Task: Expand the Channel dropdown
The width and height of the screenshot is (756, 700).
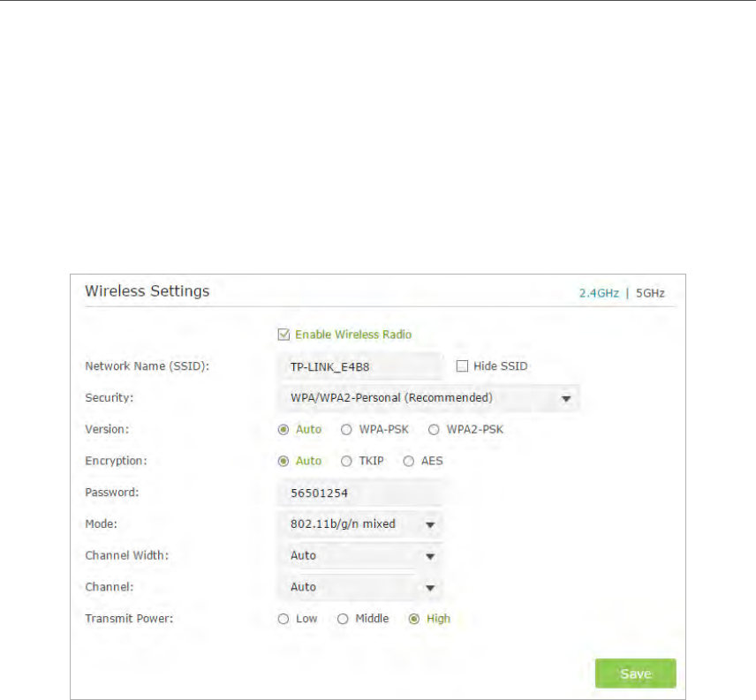Action: pos(359,587)
